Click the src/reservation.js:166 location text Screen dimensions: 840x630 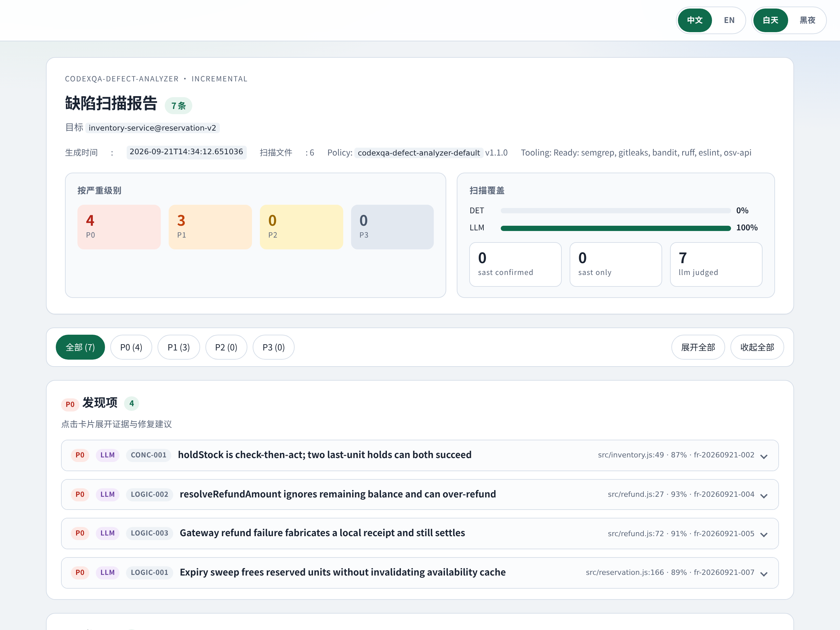pos(625,573)
